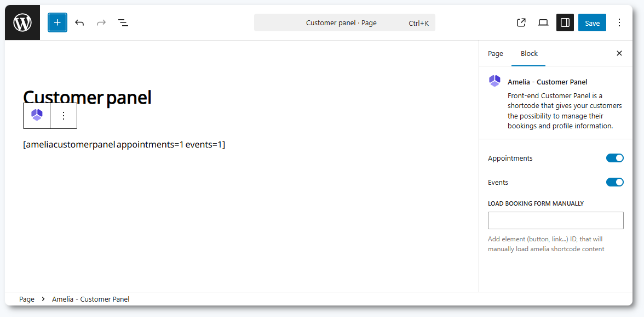
Task: Close the settings sidebar
Action: point(619,54)
